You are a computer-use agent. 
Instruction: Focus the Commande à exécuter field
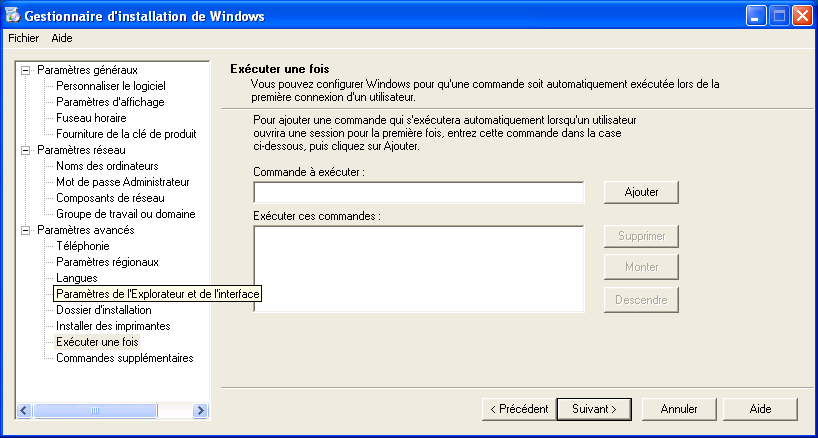(x=419, y=192)
